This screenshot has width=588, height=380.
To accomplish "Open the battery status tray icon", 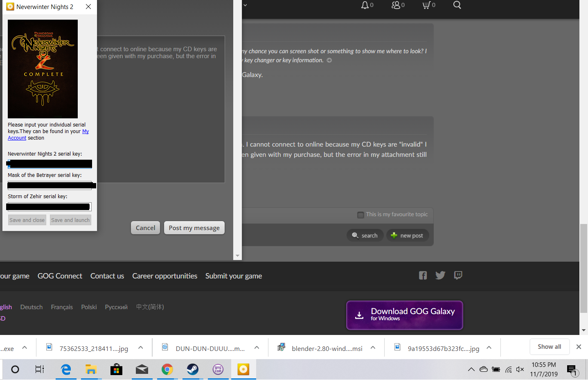I will 496,369.
